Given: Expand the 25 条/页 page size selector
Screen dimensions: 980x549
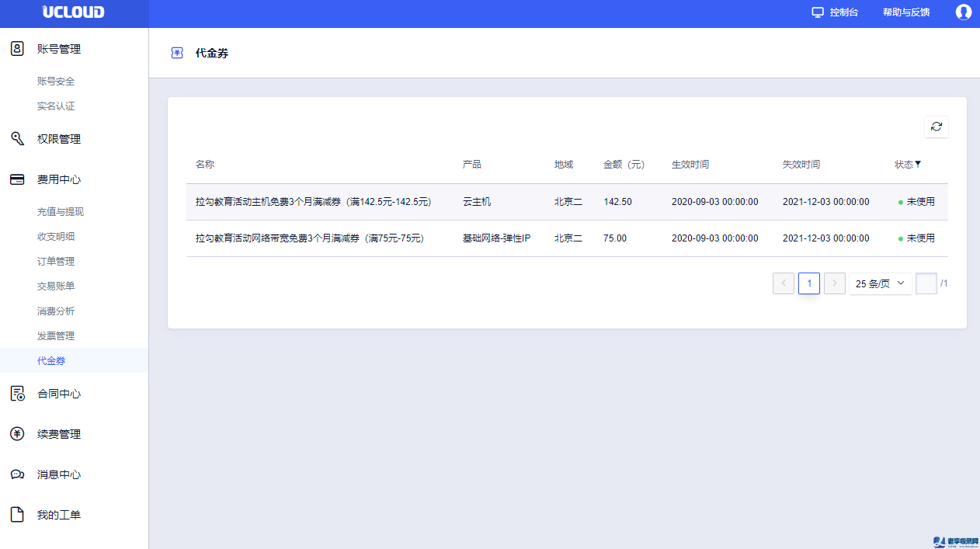Looking at the screenshot, I should 880,283.
